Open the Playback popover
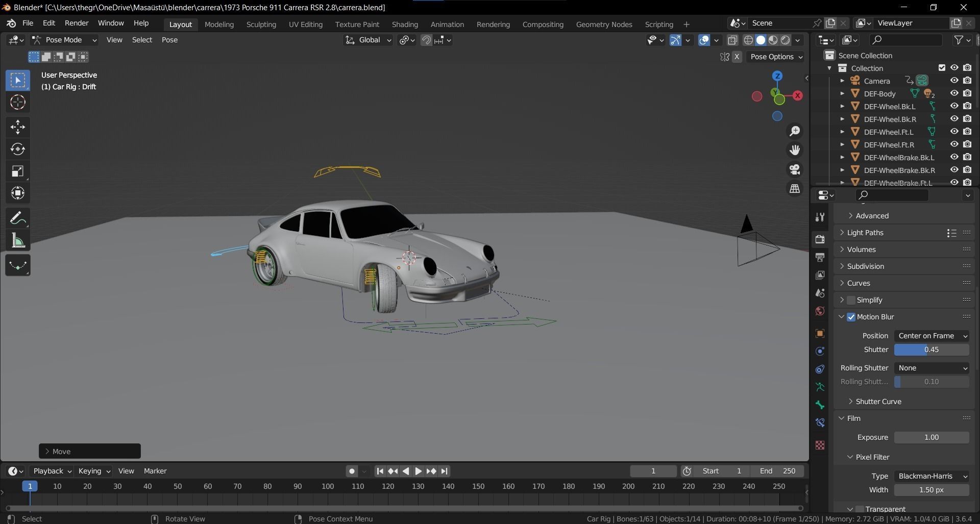This screenshot has height=524, width=980. [53, 471]
